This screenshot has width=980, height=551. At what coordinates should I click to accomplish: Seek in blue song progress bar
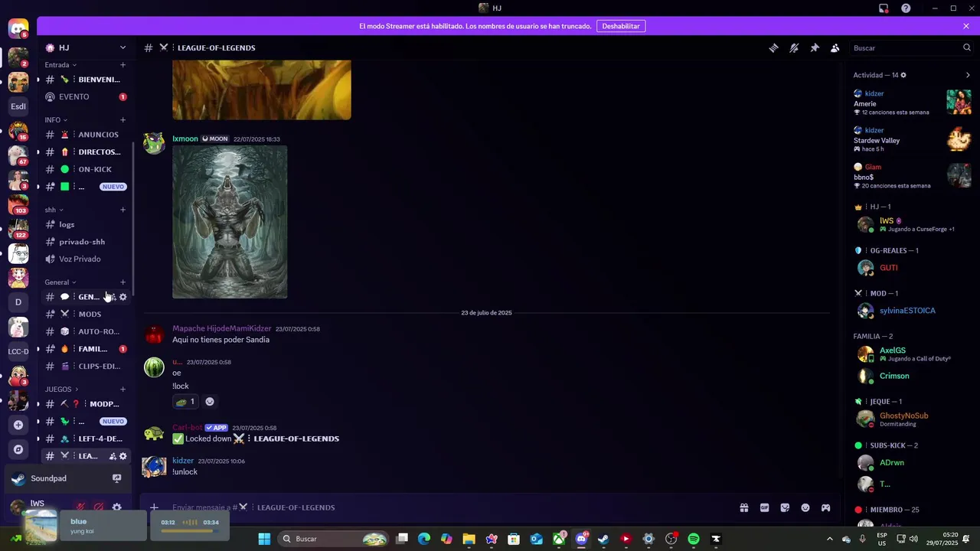[189, 530]
